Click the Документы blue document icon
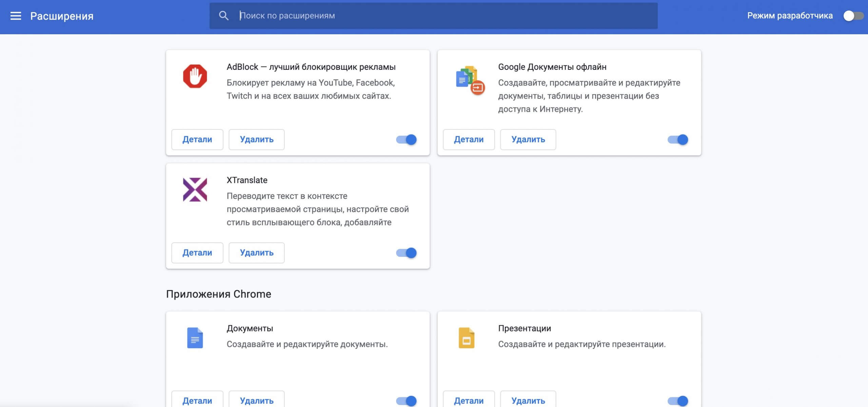The width and height of the screenshot is (868, 407). click(x=195, y=338)
